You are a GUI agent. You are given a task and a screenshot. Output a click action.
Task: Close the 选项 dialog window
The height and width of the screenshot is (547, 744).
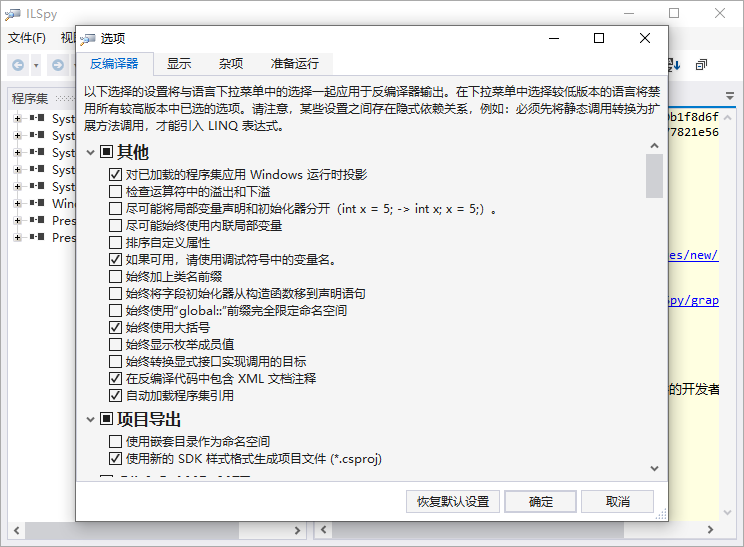[x=644, y=38]
